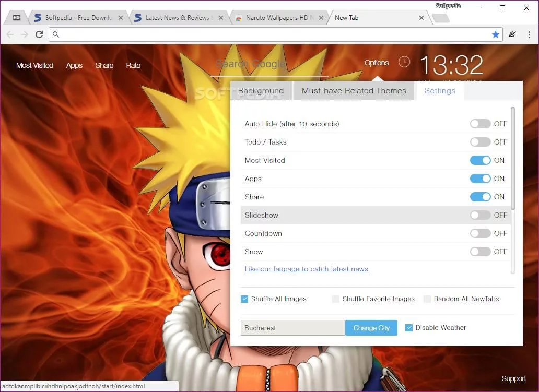
Task: Open the Naruto extension icon in toolbar
Action: (512, 34)
